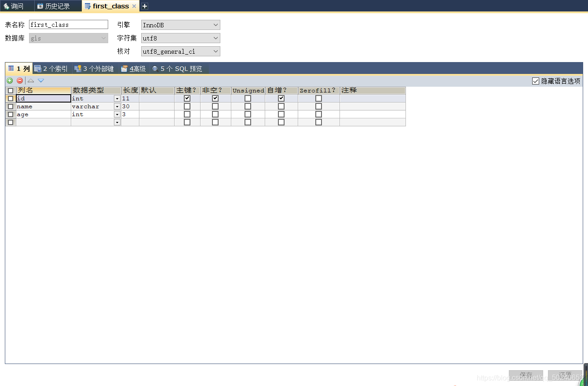Image resolution: width=588 pixels, height=386 pixels.
Task: Open the 2 个索引 tab
Action: [x=51, y=69]
